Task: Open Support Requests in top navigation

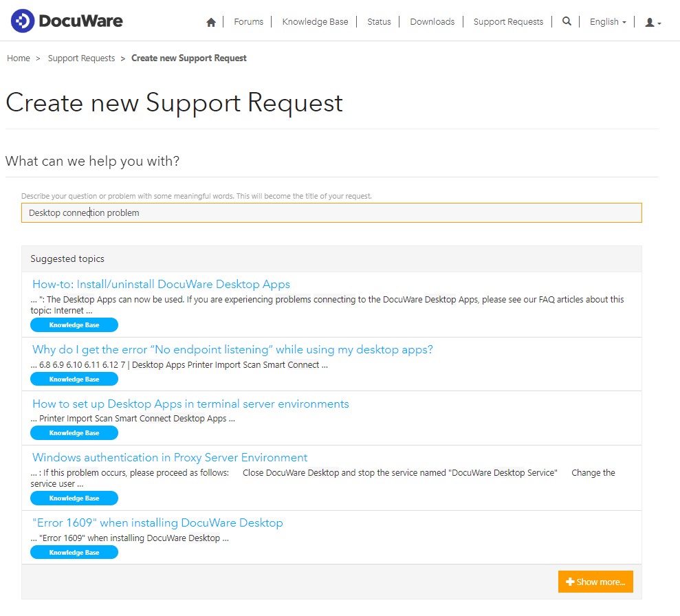Action: pos(508,21)
